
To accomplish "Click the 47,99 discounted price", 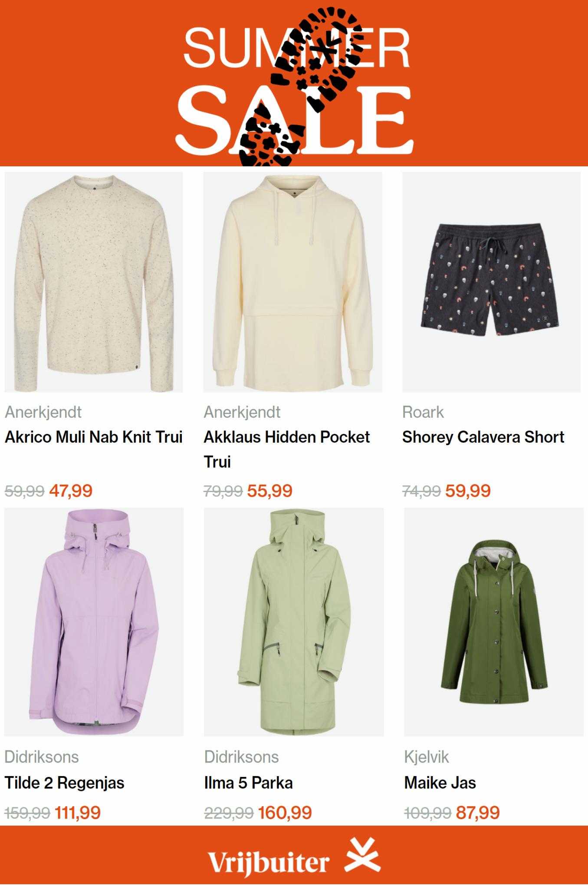I will coord(71,491).
